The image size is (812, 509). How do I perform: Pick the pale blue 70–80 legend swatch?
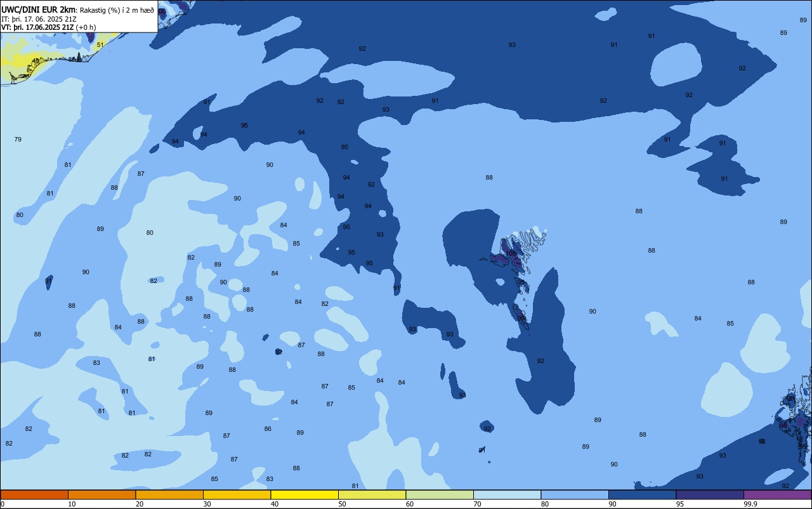[507, 494]
